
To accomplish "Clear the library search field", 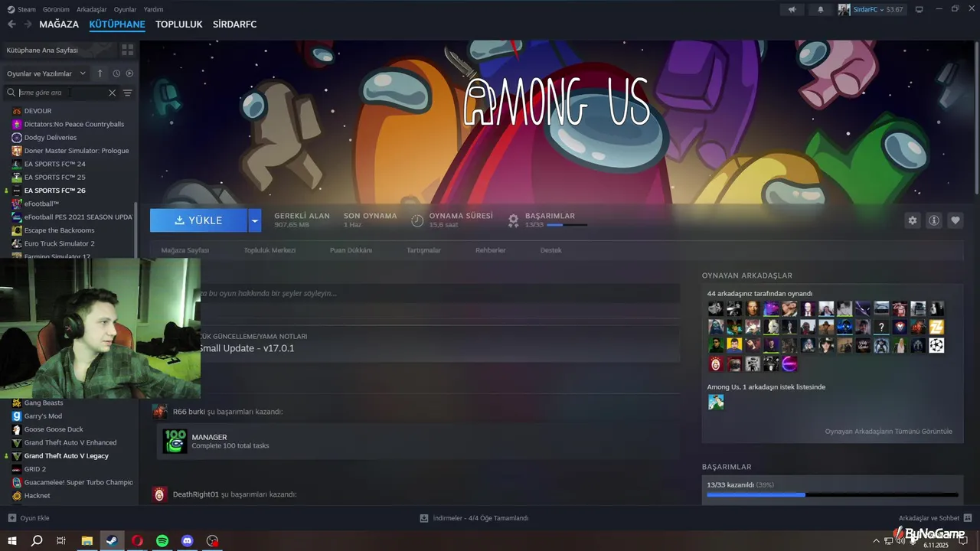I will (x=112, y=93).
